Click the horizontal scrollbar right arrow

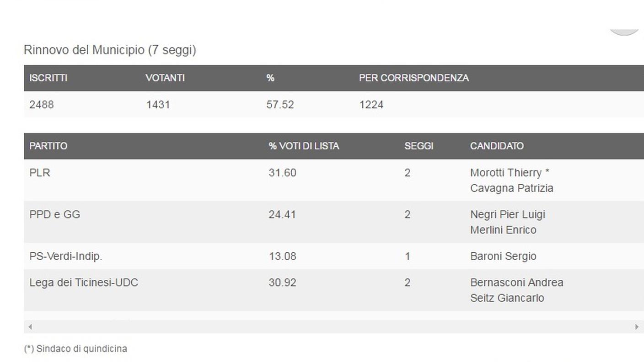637,327
